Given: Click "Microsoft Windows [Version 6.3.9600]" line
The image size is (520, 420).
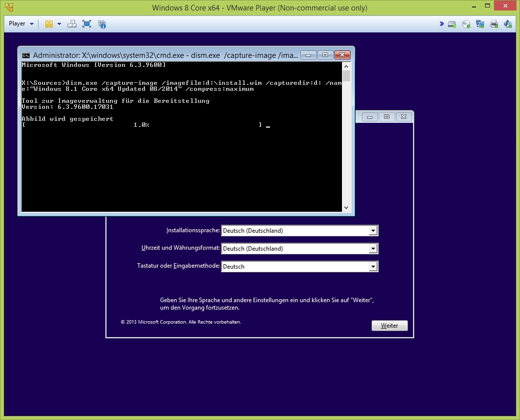Looking at the screenshot, I should point(93,65).
